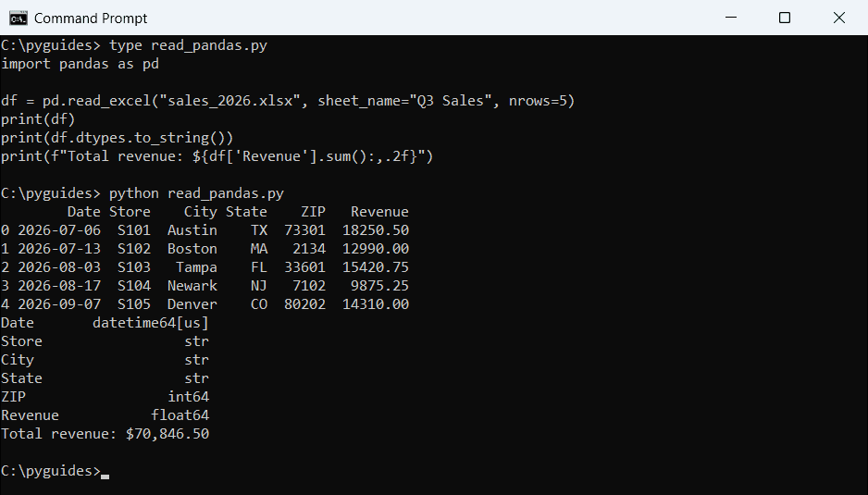Click state 'FL' in the table
The height and width of the screenshot is (495, 868).
click(x=259, y=267)
